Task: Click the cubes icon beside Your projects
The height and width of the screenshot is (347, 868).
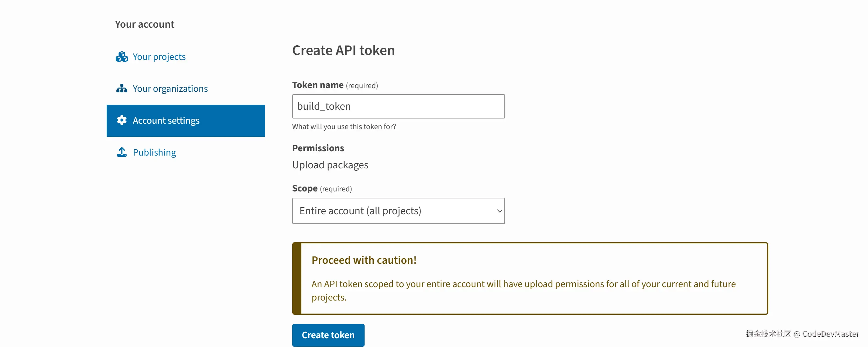Action: (122, 57)
